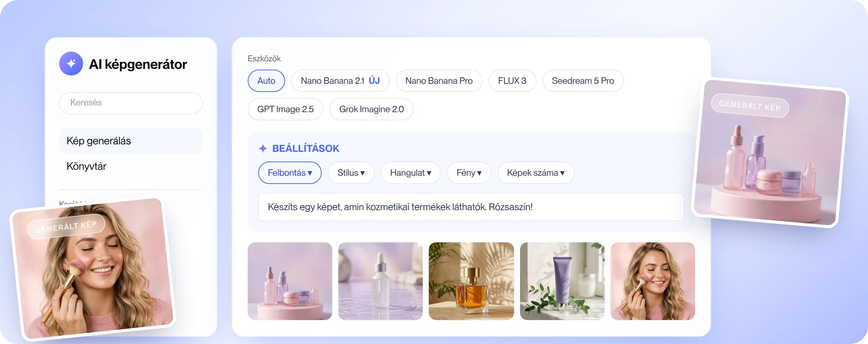Click the Eszközök section label
The height and width of the screenshot is (344, 868).
click(x=264, y=59)
